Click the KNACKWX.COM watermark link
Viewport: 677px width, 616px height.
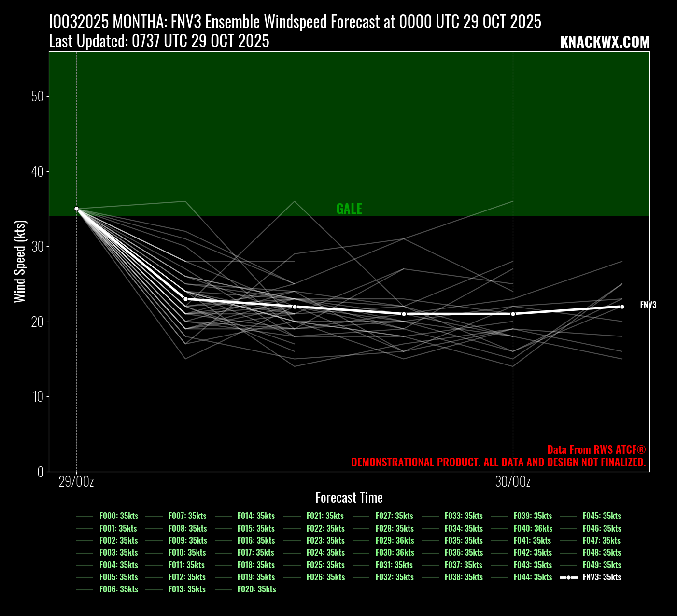[x=605, y=42]
